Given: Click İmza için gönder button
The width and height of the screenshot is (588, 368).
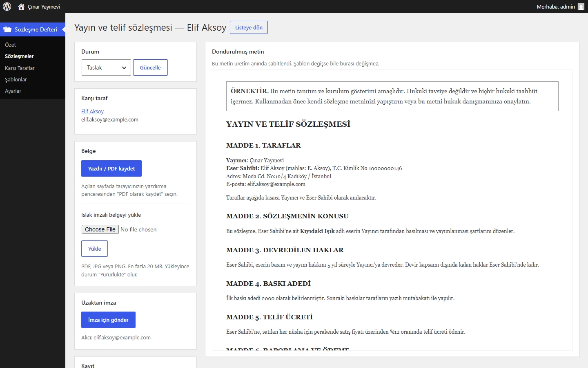Looking at the screenshot, I should click(x=108, y=320).
